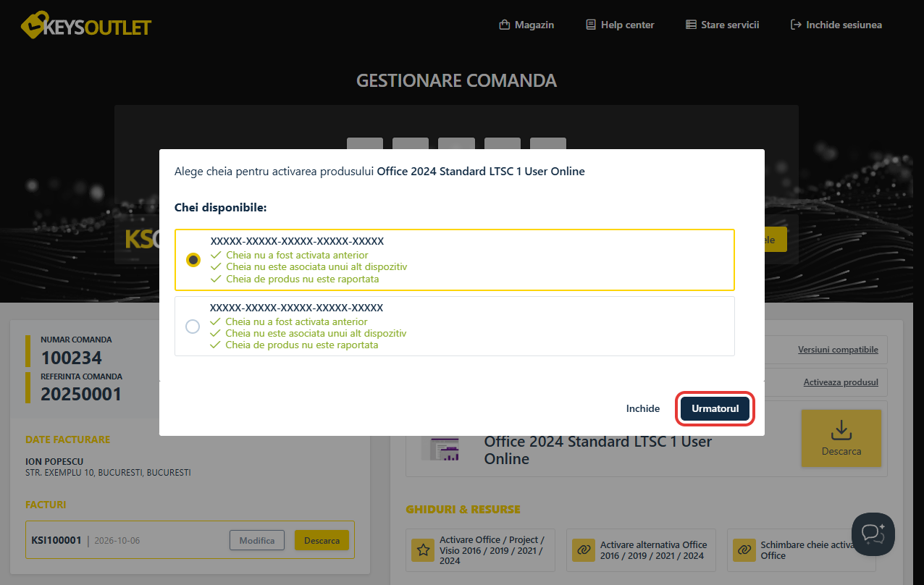Log out via Inchide sesiunea
This screenshot has height=585, width=924.
tap(836, 25)
